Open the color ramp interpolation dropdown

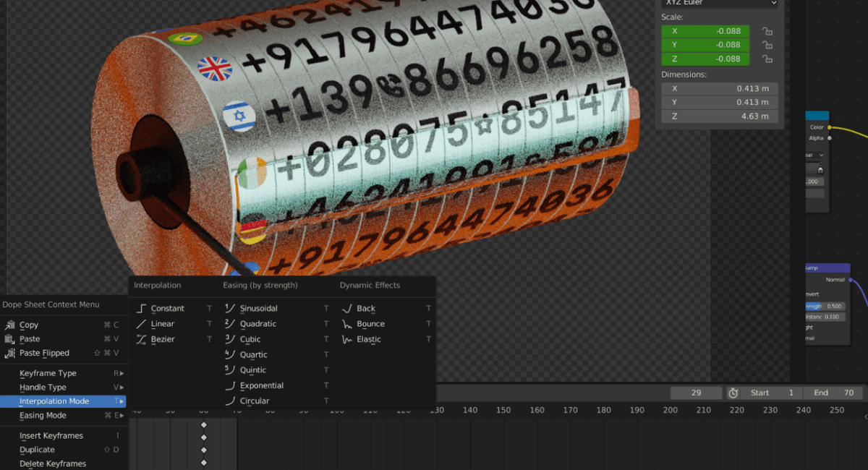click(813, 155)
